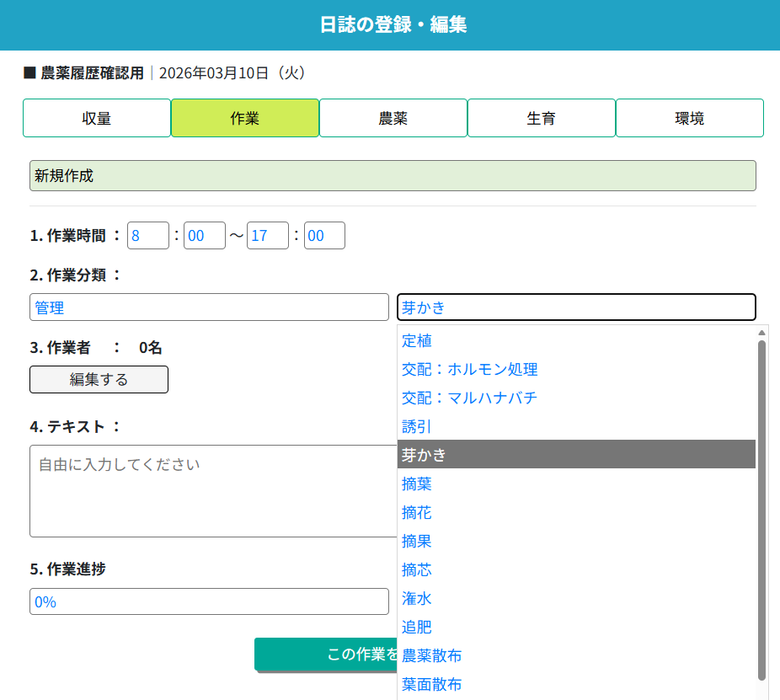Image resolution: width=780 pixels, height=700 pixels.
Task: Select the 摘果 option
Action: point(576,541)
